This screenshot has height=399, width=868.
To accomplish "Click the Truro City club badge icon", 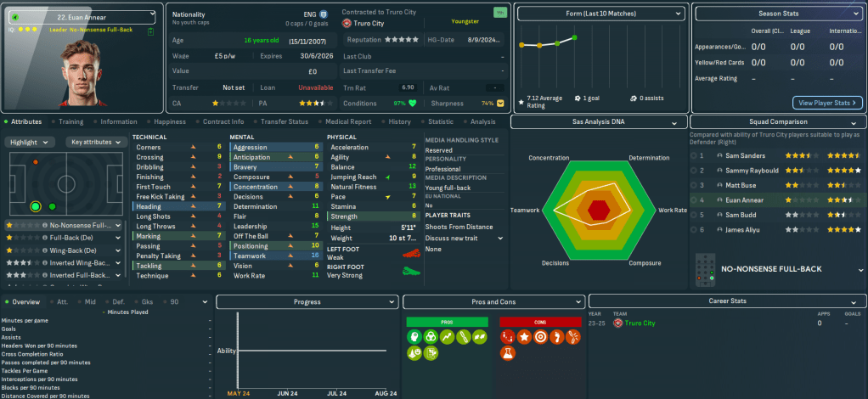I will (347, 24).
